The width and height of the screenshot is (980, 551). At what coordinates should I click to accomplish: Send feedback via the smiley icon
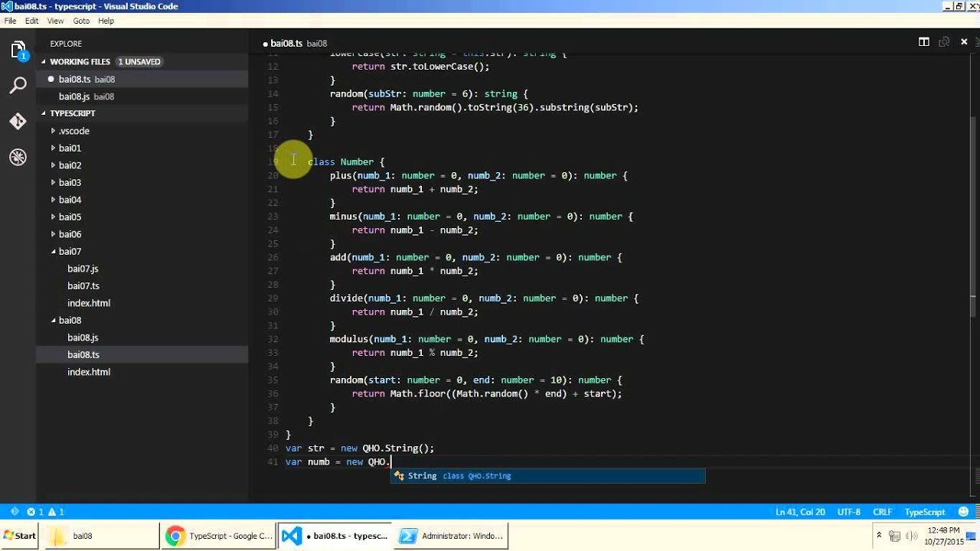click(x=963, y=511)
